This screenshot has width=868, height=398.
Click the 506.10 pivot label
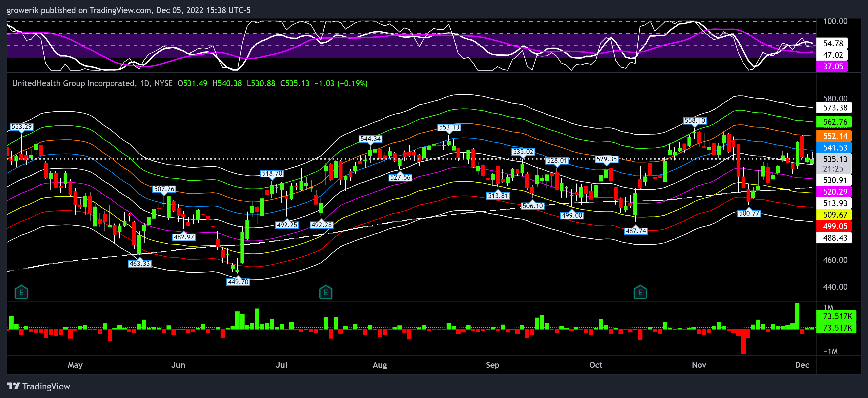click(532, 206)
